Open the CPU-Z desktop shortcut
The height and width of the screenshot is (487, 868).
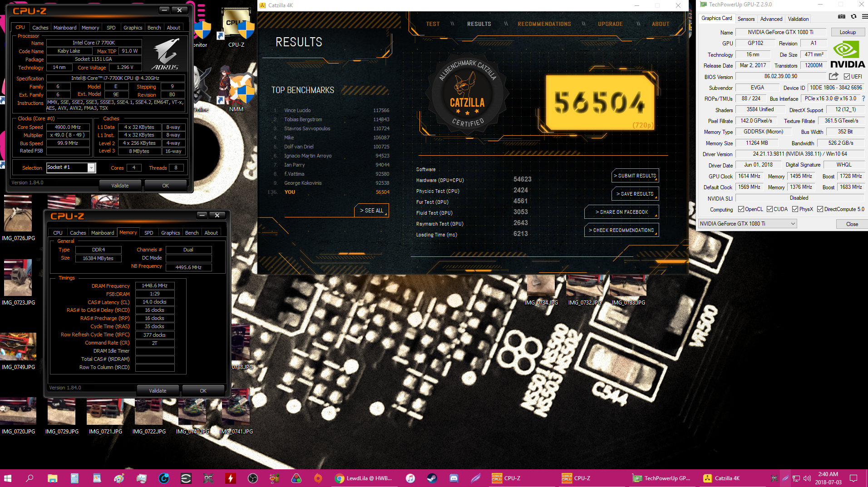tap(236, 28)
